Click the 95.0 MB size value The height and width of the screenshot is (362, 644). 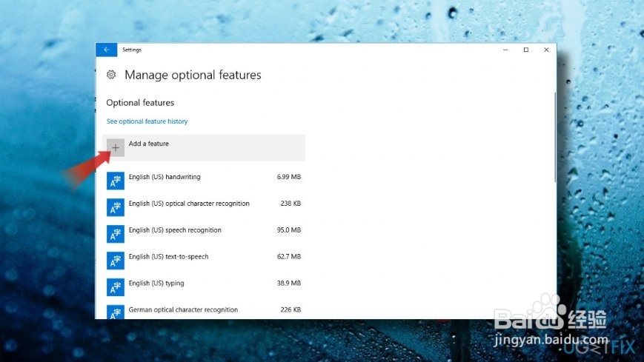click(x=289, y=230)
